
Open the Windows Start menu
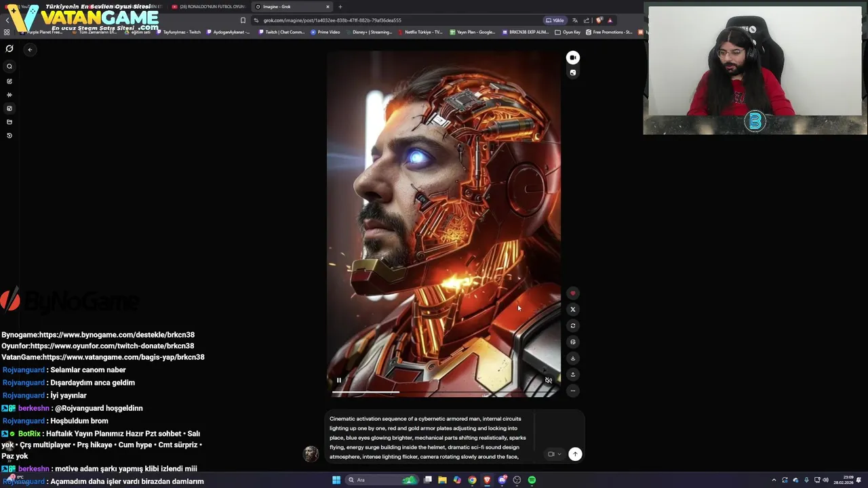coord(336,480)
